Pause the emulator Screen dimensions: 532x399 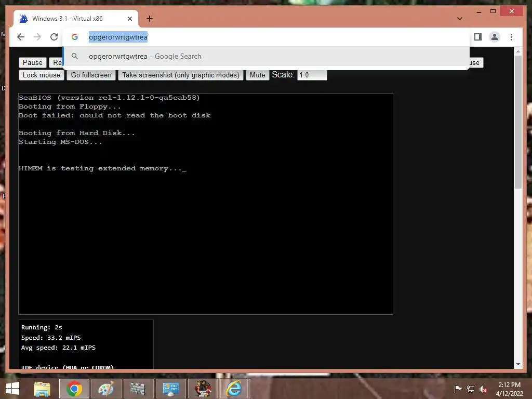coord(33,62)
